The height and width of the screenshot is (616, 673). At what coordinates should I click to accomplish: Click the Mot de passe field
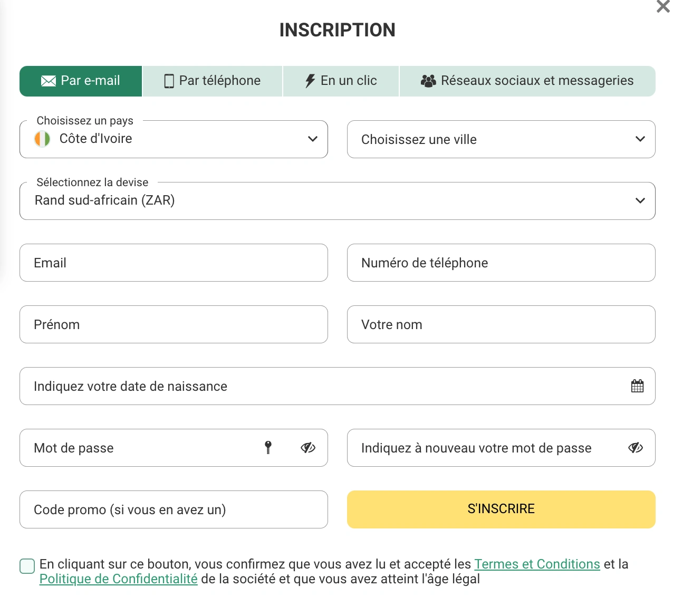click(x=174, y=448)
